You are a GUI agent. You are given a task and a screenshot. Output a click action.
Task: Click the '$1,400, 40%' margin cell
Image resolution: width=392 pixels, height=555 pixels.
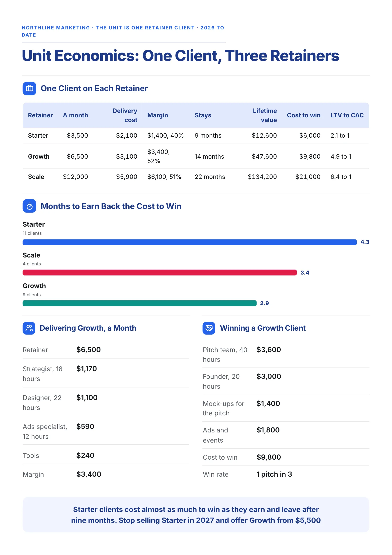[x=165, y=136]
